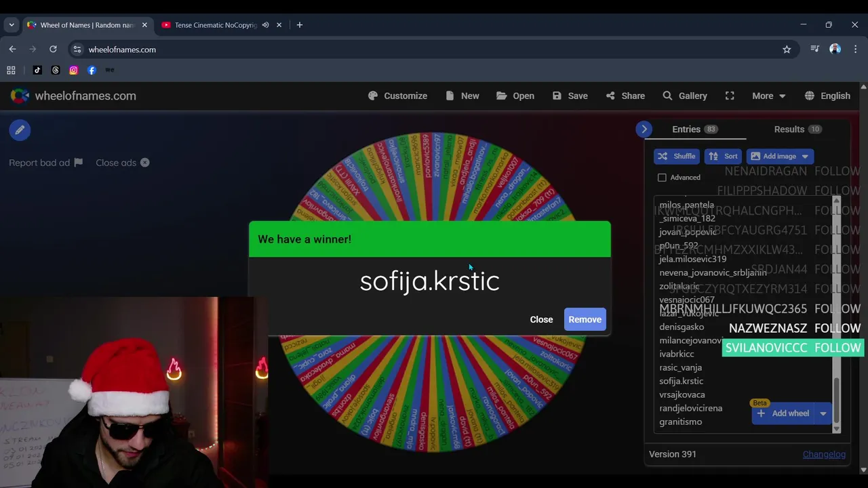Open a saved wheel
Image resolution: width=868 pixels, height=488 pixels.
point(515,96)
